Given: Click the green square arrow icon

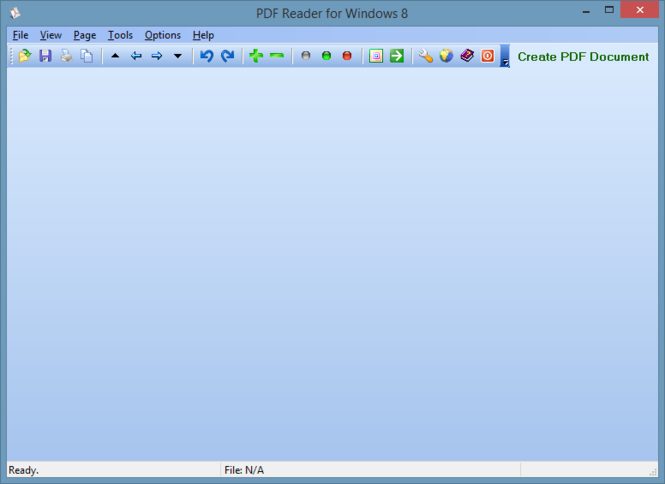Looking at the screenshot, I should pos(397,56).
